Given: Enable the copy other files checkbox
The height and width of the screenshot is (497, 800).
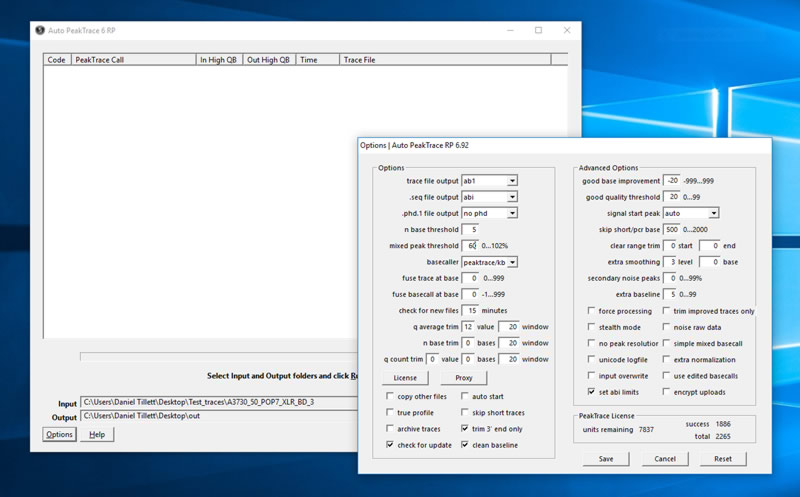Looking at the screenshot, I should (390, 396).
